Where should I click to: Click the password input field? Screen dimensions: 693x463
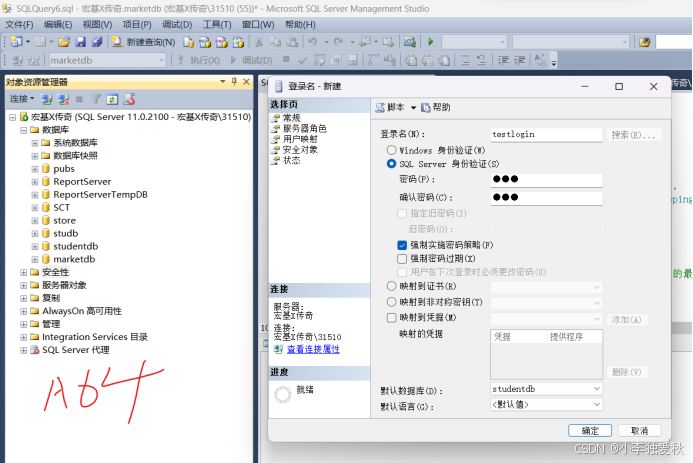coord(546,179)
